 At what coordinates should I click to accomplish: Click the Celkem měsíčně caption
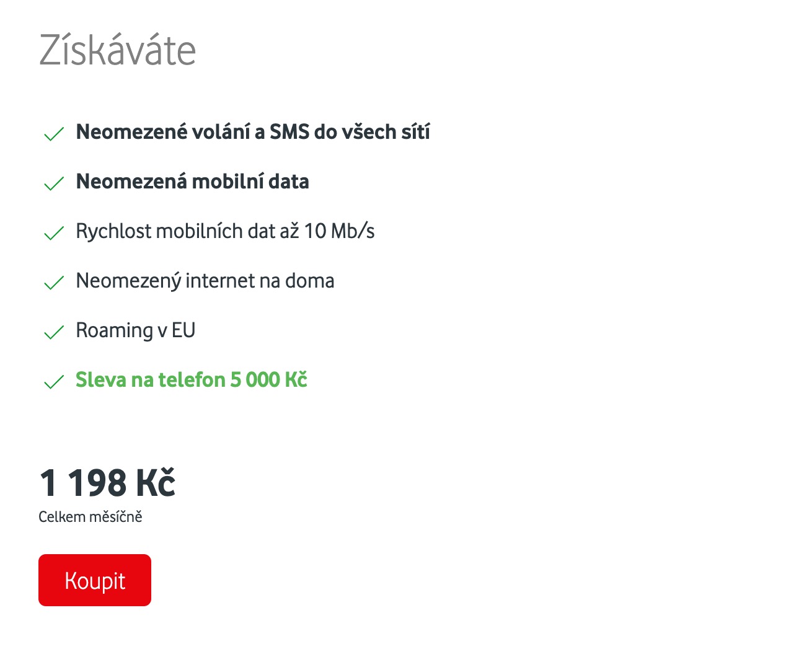coord(90,517)
